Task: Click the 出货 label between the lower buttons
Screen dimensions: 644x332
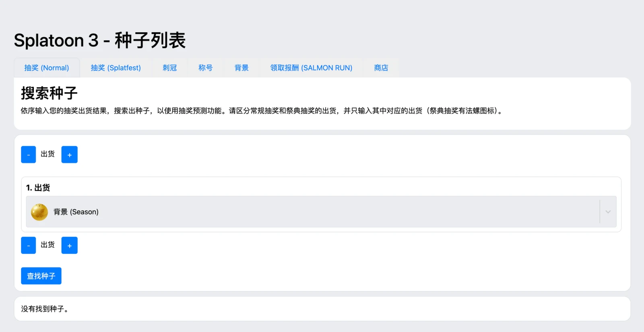Action: point(48,245)
